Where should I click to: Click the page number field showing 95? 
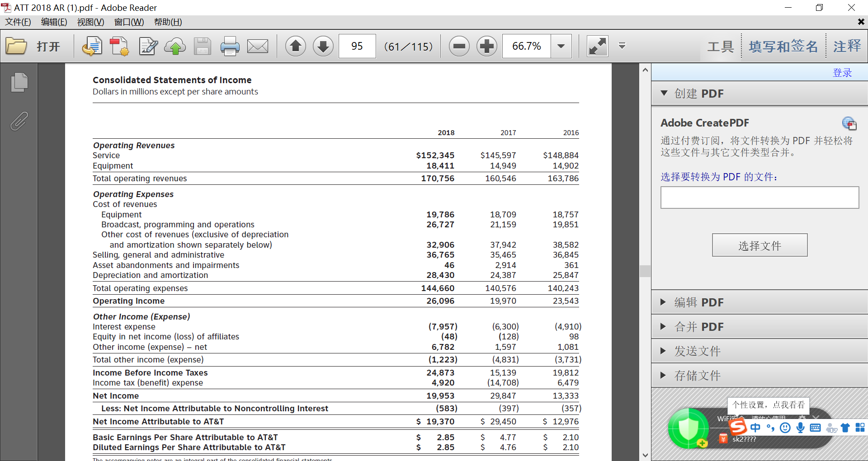click(357, 46)
